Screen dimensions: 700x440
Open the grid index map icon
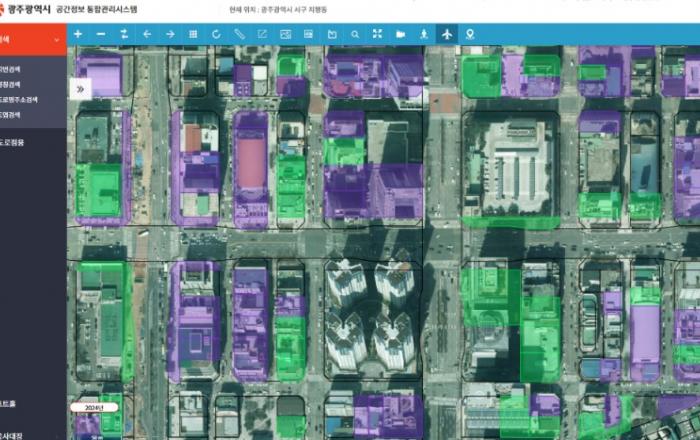[x=193, y=34]
